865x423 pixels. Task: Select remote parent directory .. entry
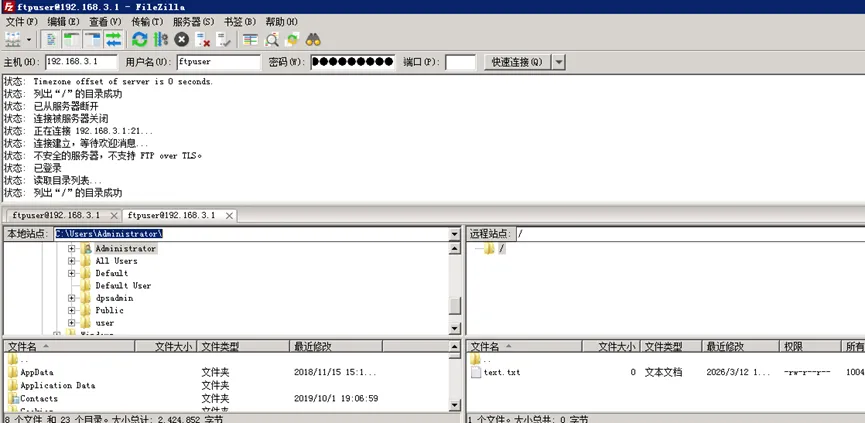coord(666,360)
